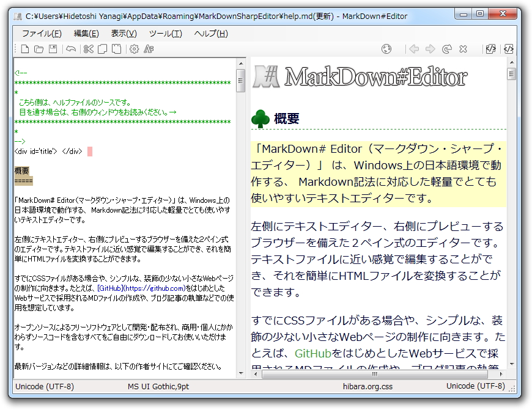Create a new file using the toolbar icon
Viewport: 532px width, 410px height.
click(x=26, y=49)
